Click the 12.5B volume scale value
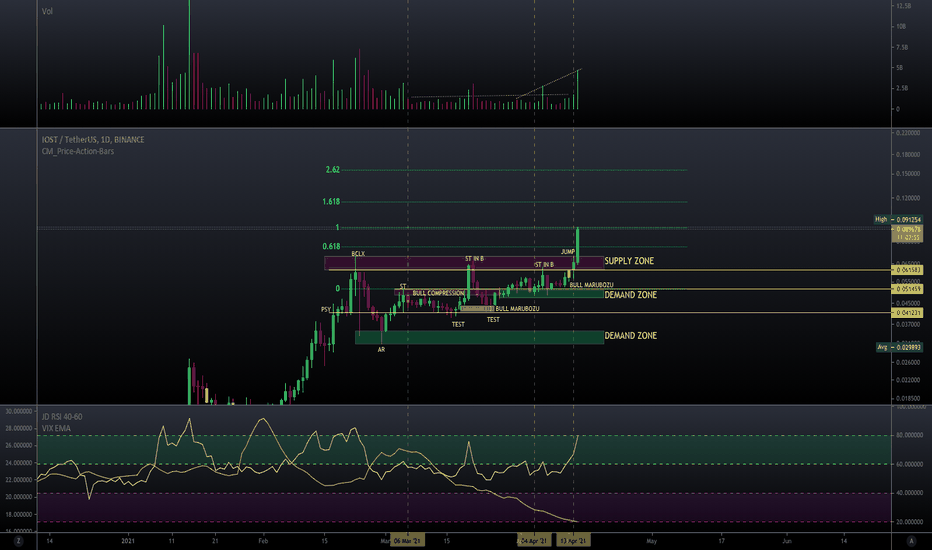 [x=903, y=5]
